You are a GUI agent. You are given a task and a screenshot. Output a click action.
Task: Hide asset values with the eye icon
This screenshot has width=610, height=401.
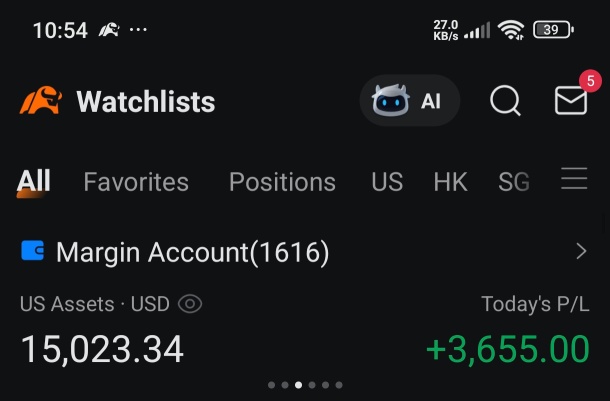(190, 304)
